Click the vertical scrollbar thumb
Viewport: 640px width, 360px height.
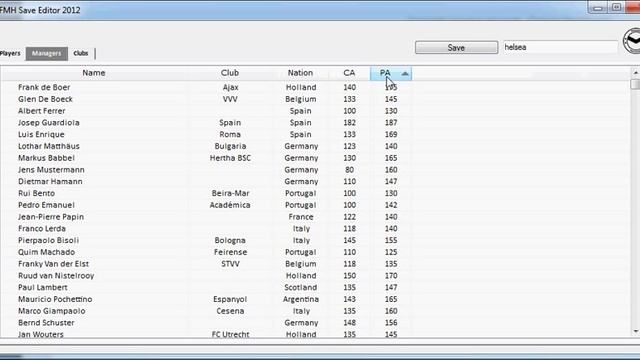point(635,84)
